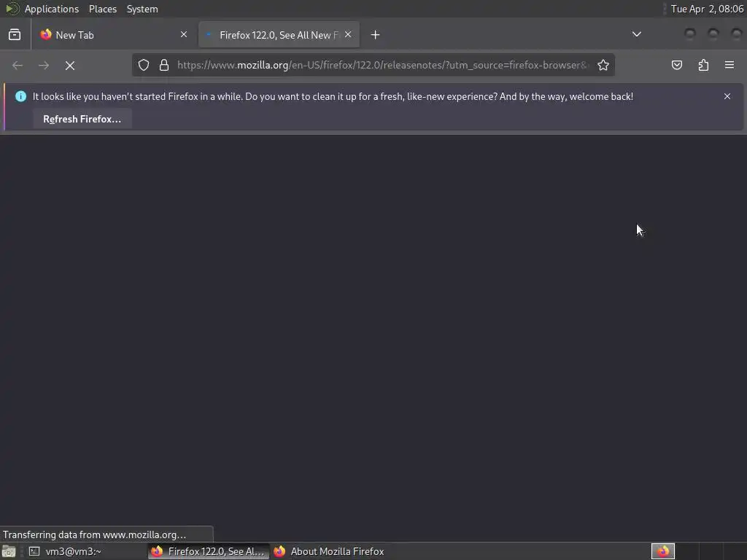Viewport: 747px width, 560px height.
Task: Click the Applications menu logo icon
Action: [12, 9]
